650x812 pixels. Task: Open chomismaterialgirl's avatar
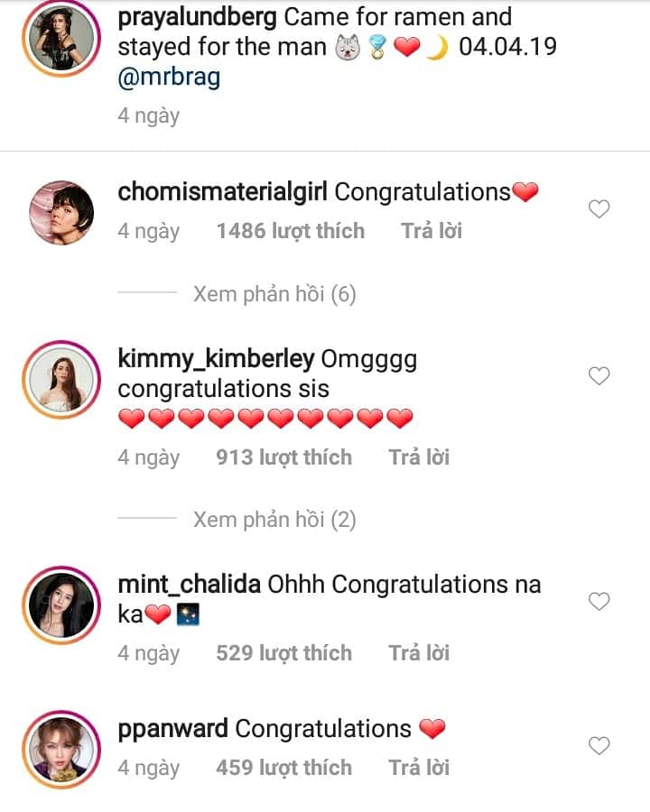click(61, 213)
